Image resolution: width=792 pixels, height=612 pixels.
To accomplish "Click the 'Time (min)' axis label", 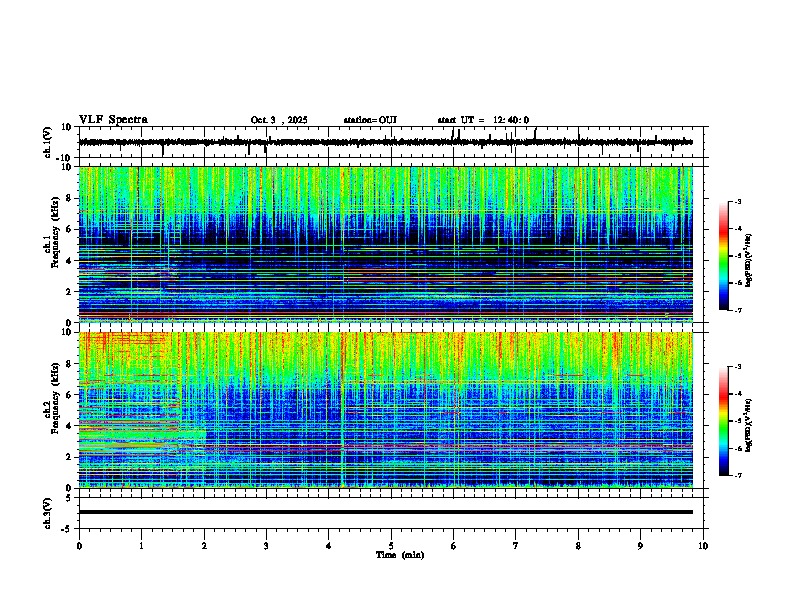I will 400,555.
